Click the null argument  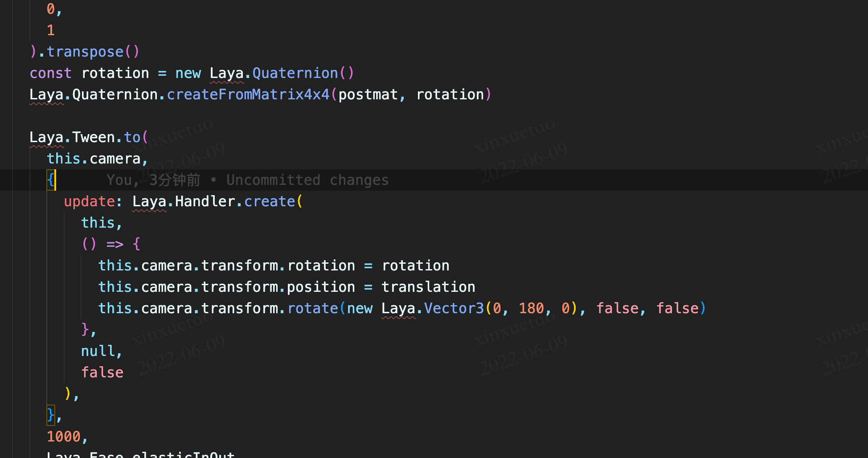tap(98, 351)
